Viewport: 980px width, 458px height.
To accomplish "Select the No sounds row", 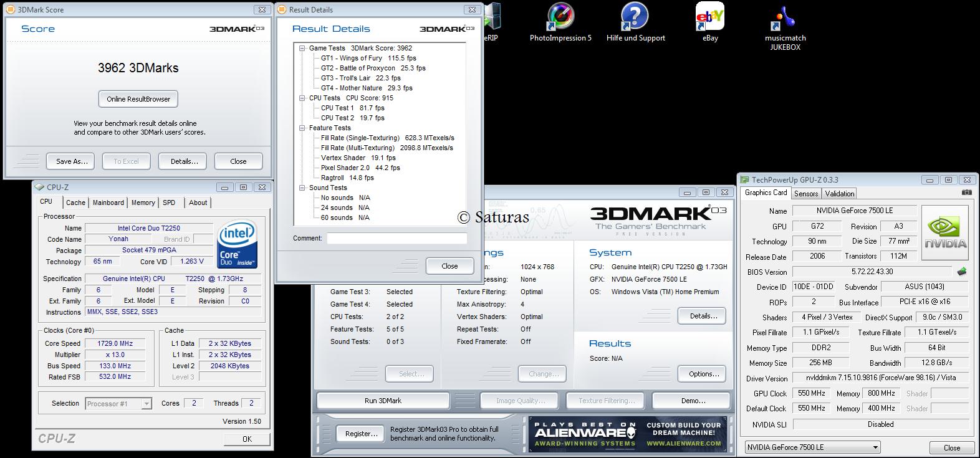I will pyautogui.click(x=345, y=198).
